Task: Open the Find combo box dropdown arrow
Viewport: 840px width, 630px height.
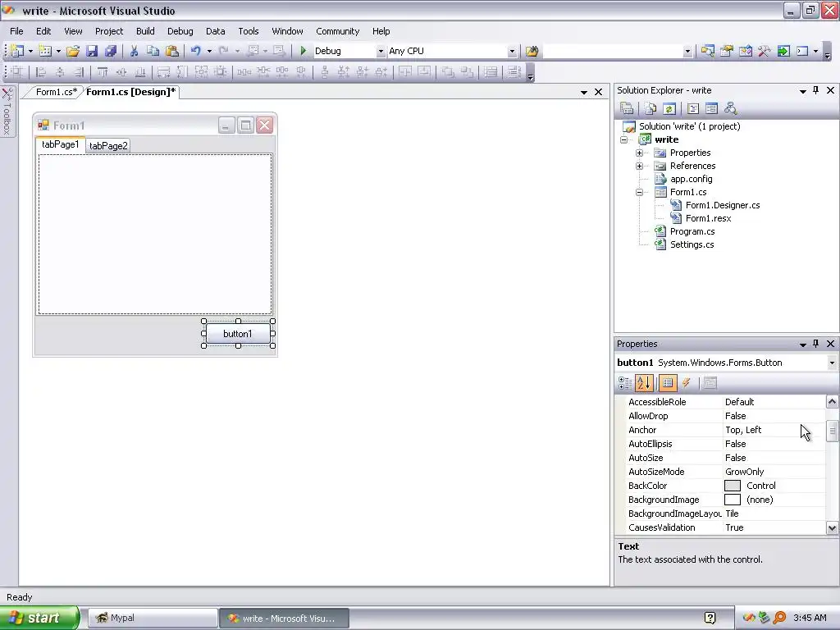Action: point(687,52)
